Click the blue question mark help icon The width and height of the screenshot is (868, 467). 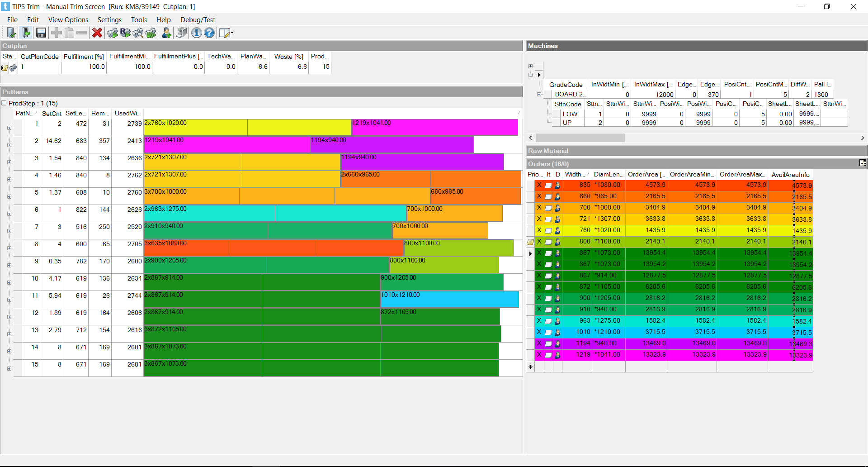[x=209, y=33]
